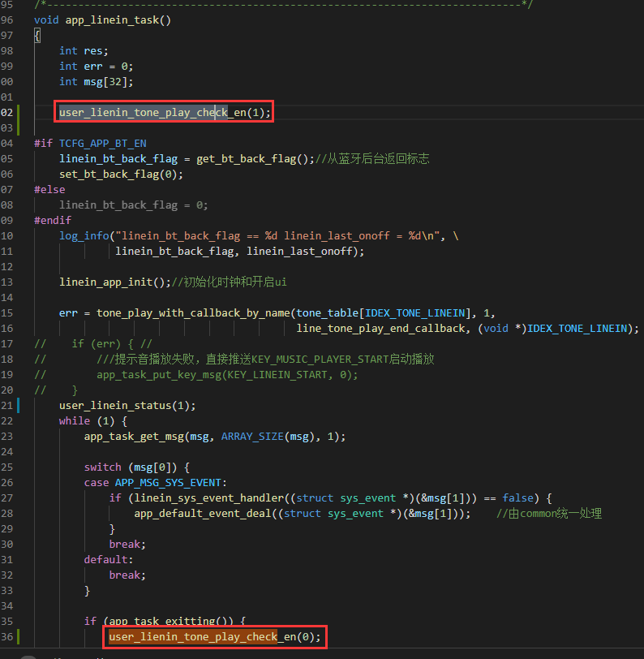Click 'if (app_task_exitting()) {' line
Image resolution: width=644 pixels, height=659 pixels.
click(x=165, y=621)
